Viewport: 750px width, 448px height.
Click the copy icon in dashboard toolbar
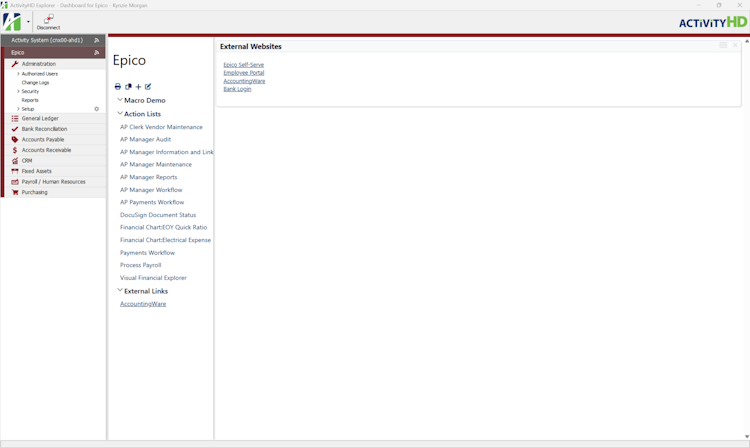(x=128, y=87)
